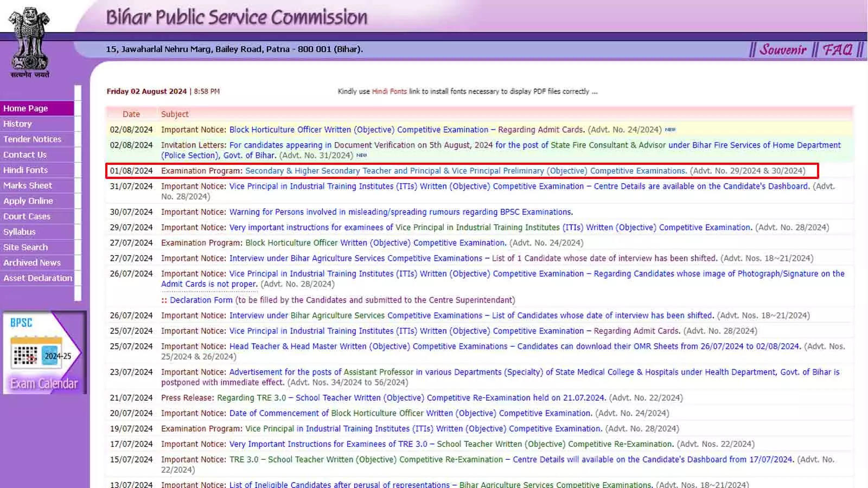Open Date of Commencement Block Horticulture Officer notice
Viewport: 868px width, 488px height.
tap(411, 413)
